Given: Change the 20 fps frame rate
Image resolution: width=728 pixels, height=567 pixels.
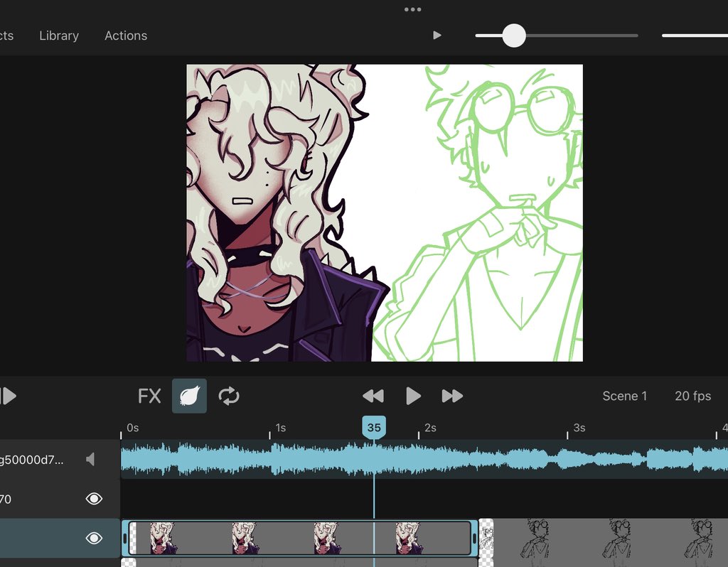Looking at the screenshot, I should [x=692, y=396].
